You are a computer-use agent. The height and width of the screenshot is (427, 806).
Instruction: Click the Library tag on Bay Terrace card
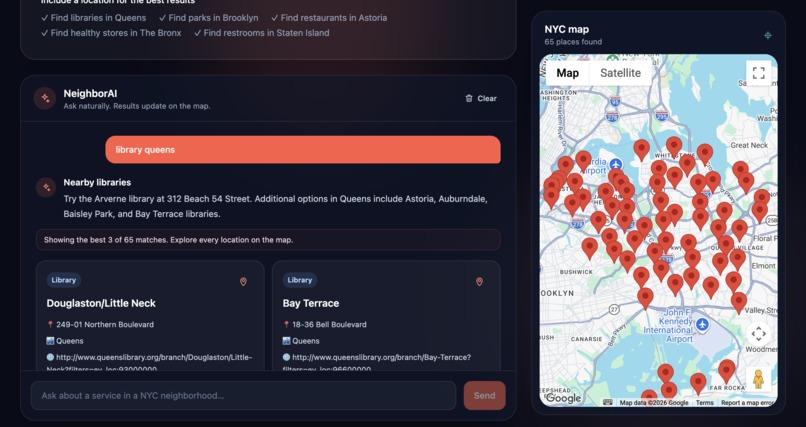300,280
